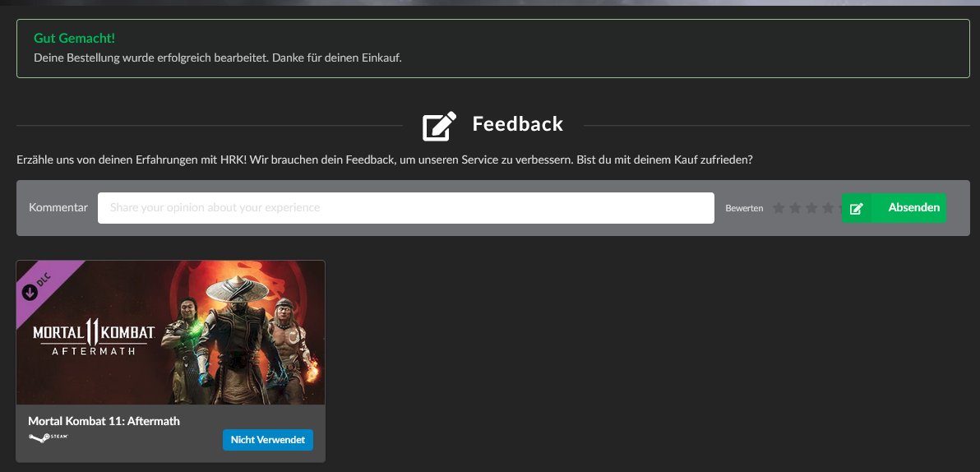Click the order confirmation message text
This screenshot has width=980, height=472.
[218, 58]
